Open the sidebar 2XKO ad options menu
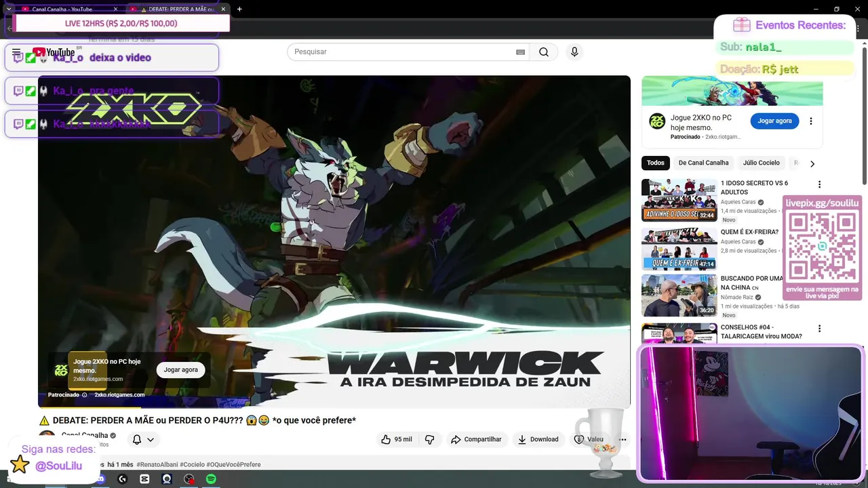Viewport: 868px width, 488px height. click(810, 121)
